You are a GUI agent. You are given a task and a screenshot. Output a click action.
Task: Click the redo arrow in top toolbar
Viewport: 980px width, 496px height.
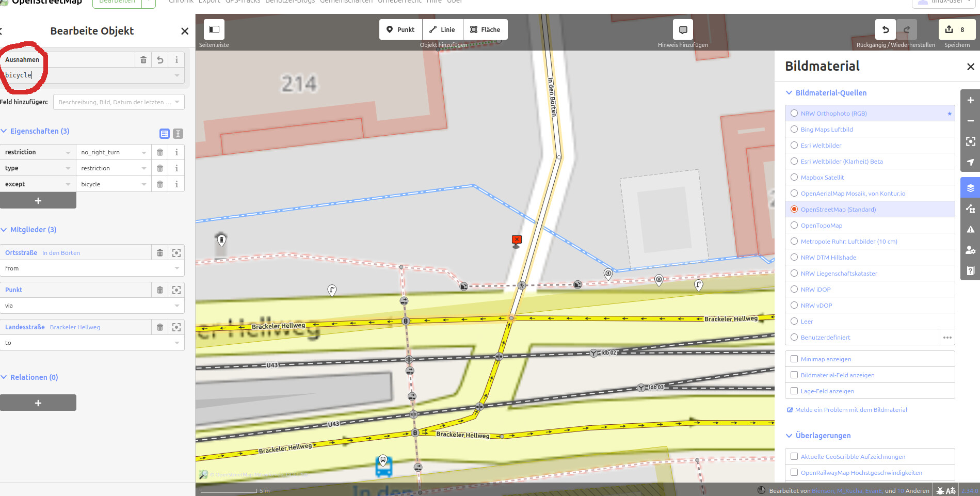907,29
